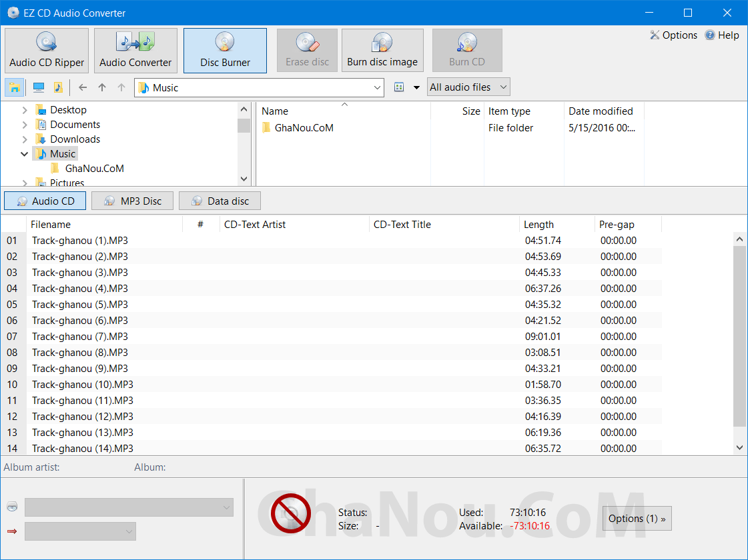The image size is (748, 560).
Task: Select Desktop in folder tree
Action: click(x=68, y=110)
